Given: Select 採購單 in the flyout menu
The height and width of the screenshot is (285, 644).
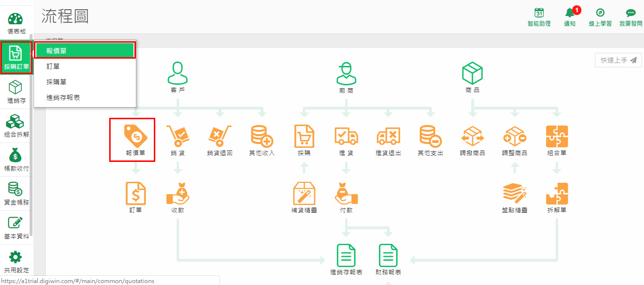Looking at the screenshot, I should click(85, 82).
